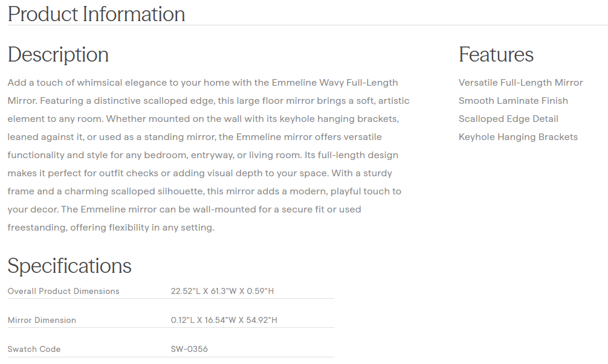This screenshot has width=608, height=364.
Task: Click the Swatch Code label
Action: tap(34, 349)
